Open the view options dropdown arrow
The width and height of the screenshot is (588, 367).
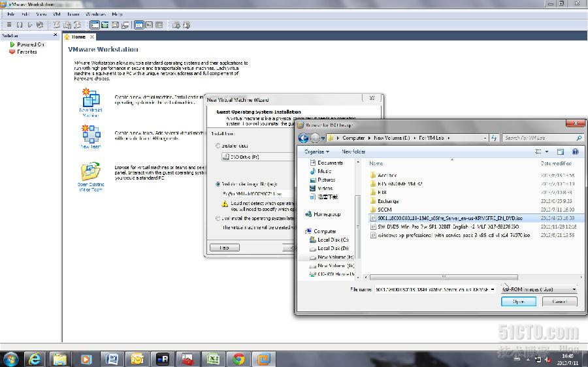point(547,152)
